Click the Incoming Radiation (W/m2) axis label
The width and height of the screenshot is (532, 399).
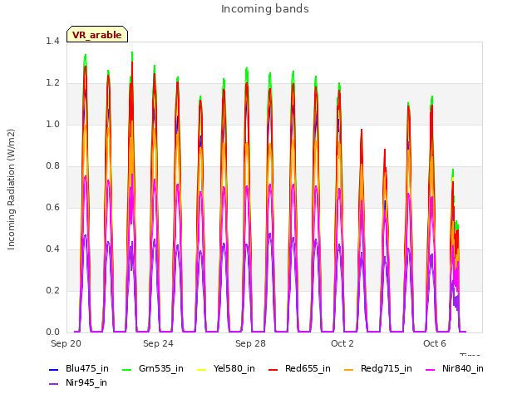11,190
